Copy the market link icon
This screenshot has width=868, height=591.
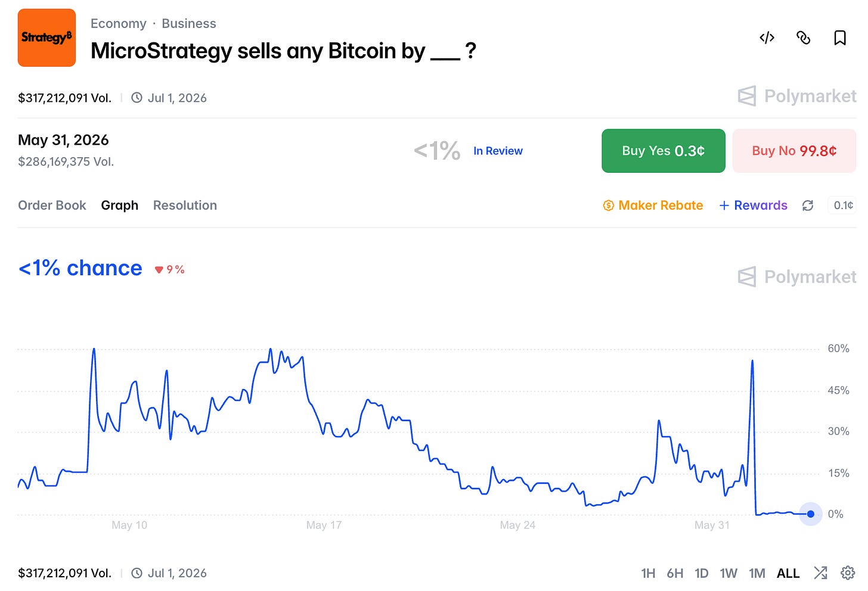803,38
